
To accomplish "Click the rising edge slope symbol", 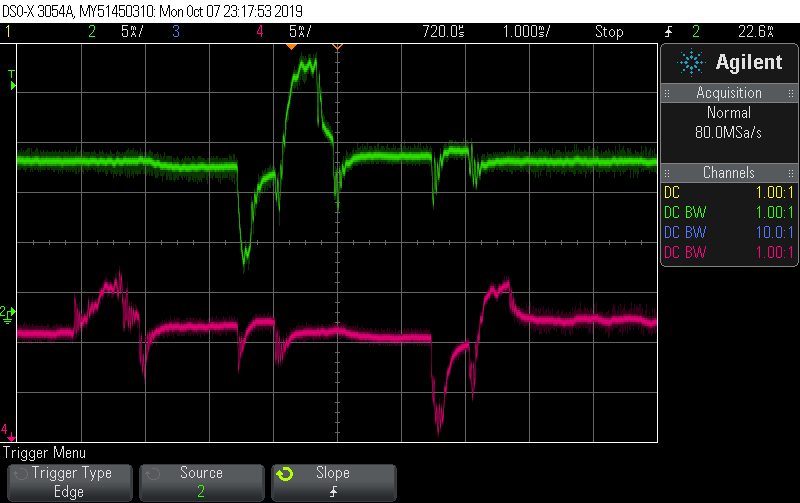I will coord(333,491).
